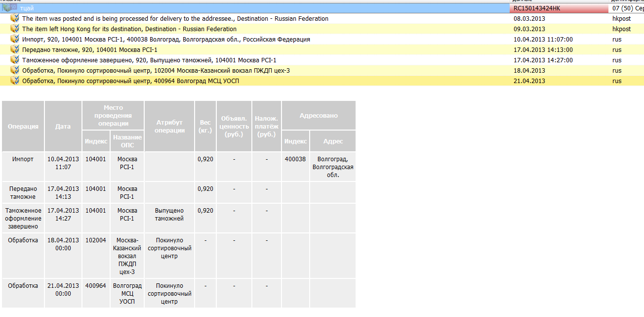The height and width of the screenshot is (317, 644).
Task: Click the "Адресовано" table header
Action: [x=319, y=115]
